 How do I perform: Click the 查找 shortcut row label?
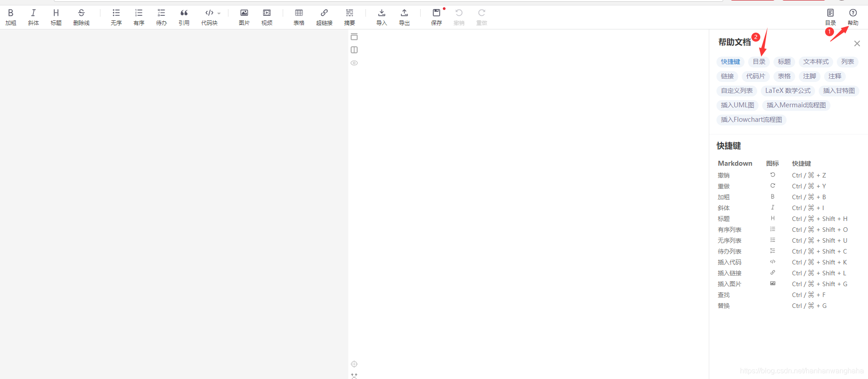(x=724, y=295)
